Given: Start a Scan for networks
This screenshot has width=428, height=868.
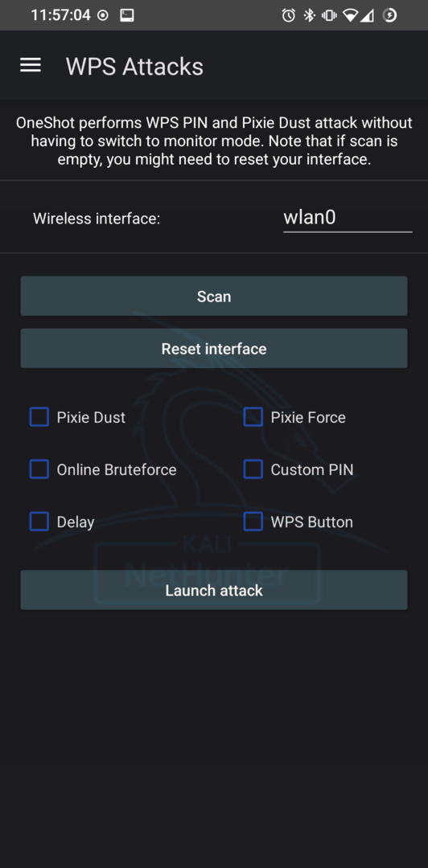Looking at the screenshot, I should coord(214,296).
